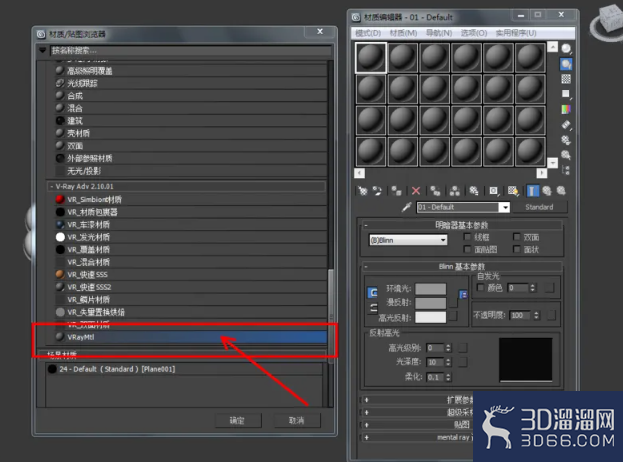Click the Sample Type sphere icon
Image resolution: width=623 pixels, height=462 pixels.
pos(566,49)
